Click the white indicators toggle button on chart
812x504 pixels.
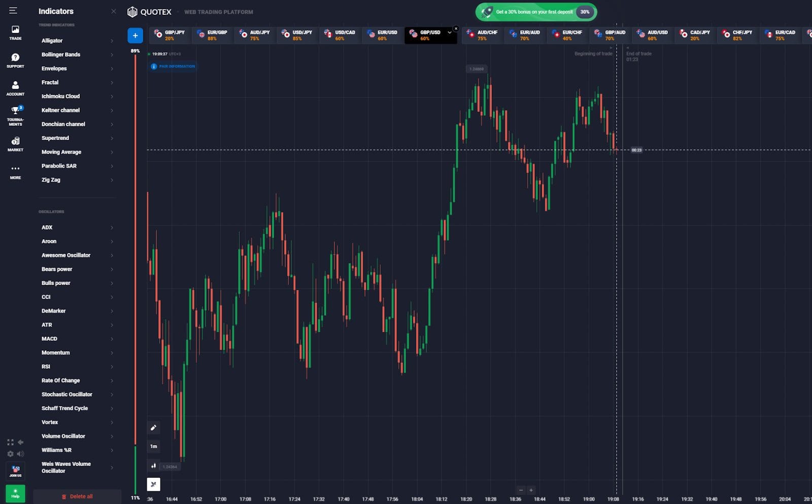click(153, 484)
